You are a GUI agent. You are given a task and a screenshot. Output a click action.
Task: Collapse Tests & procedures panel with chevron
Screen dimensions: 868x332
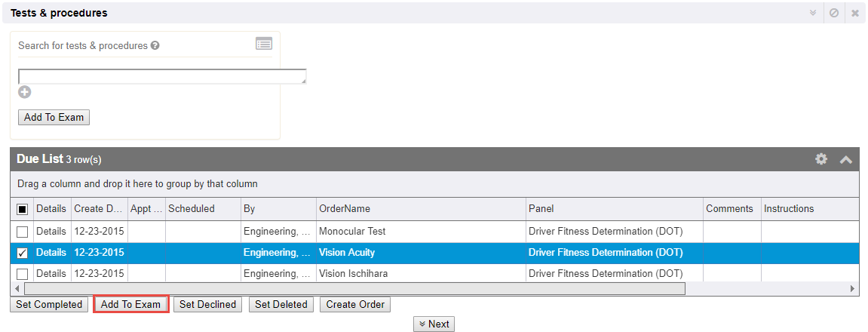[x=813, y=13]
